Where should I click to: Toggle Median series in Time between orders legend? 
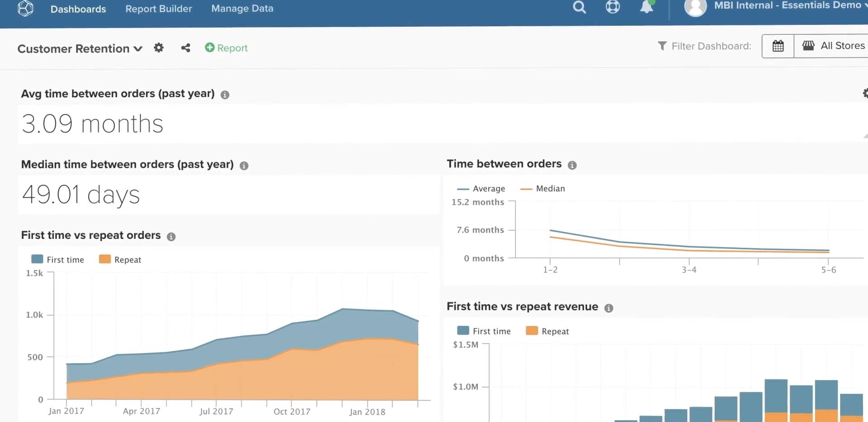pyautogui.click(x=543, y=189)
